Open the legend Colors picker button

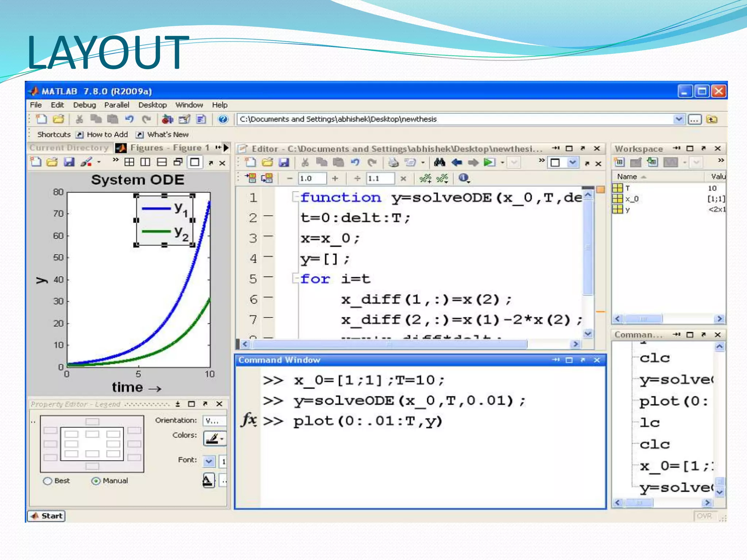pos(214,439)
